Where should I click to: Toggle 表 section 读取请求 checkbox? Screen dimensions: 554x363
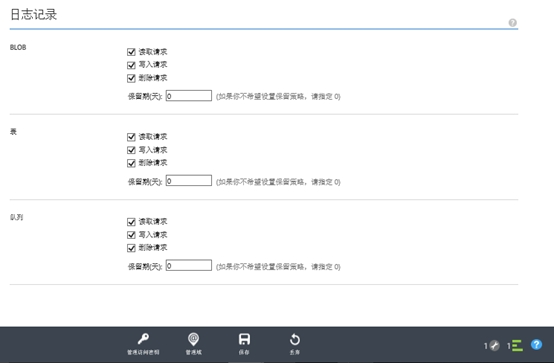click(131, 137)
